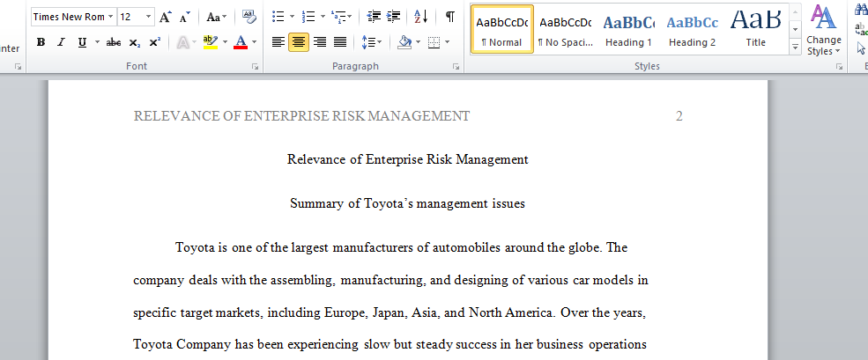Apply Text Effects icon
Image resolution: width=868 pixels, height=360 pixels.
pos(183,42)
